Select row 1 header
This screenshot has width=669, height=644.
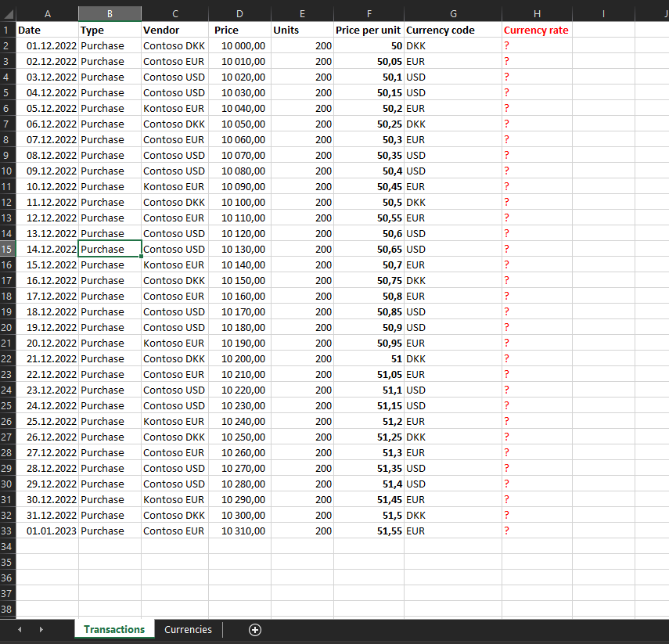(8, 30)
